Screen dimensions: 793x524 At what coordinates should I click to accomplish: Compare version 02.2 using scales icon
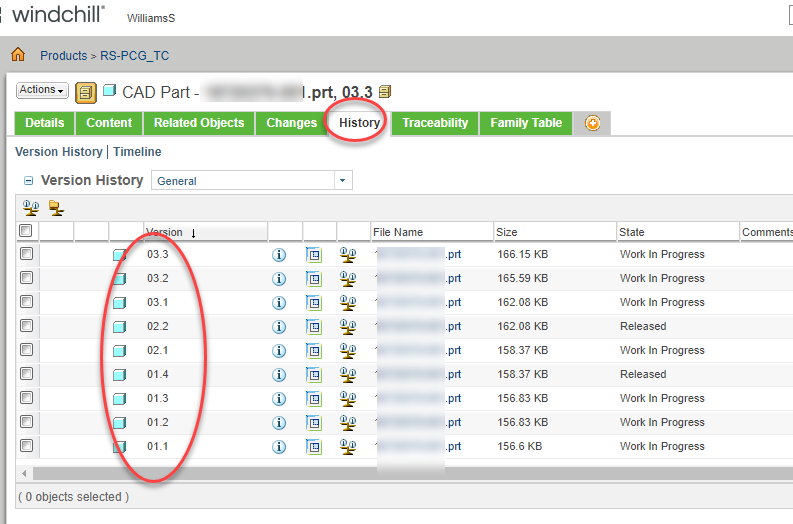click(x=348, y=327)
